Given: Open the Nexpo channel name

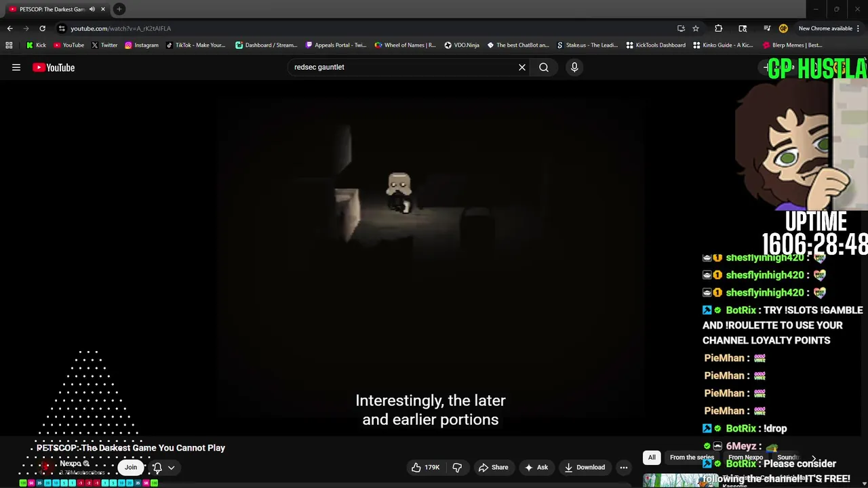Looking at the screenshot, I should click(71, 464).
